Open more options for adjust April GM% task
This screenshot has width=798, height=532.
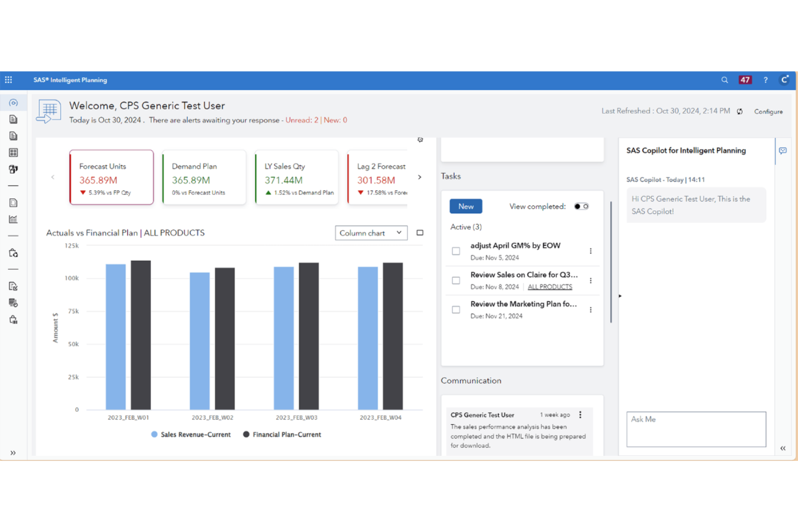(591, 251)
